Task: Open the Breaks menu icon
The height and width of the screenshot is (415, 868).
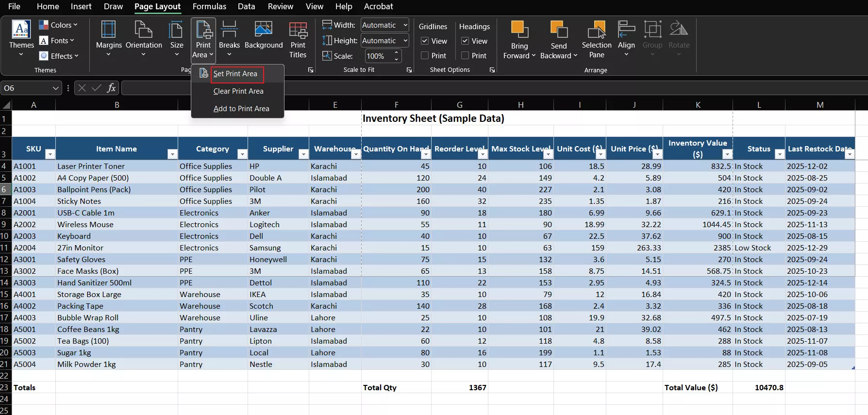Action: pos(229,30)
